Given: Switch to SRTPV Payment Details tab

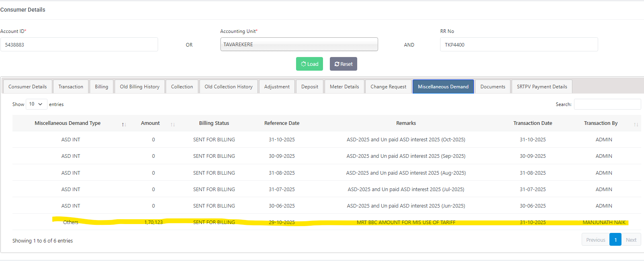Looking at the screenshot, I should tap(542, 87).
